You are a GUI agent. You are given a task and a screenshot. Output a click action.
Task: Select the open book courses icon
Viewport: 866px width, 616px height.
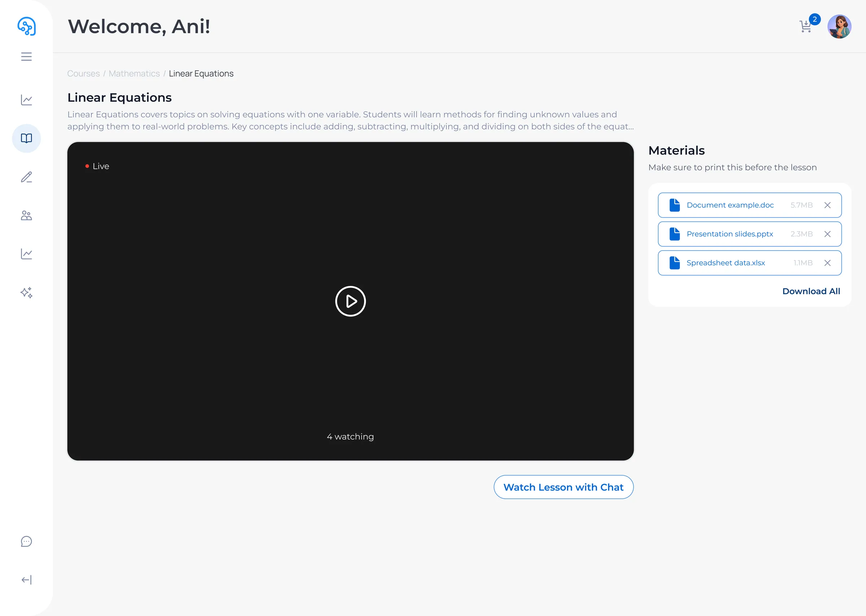coord(27,138)
